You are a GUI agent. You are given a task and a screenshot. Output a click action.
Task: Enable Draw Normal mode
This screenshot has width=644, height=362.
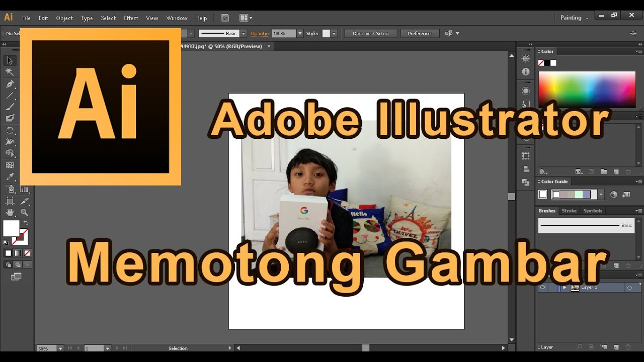click(8, 264)
